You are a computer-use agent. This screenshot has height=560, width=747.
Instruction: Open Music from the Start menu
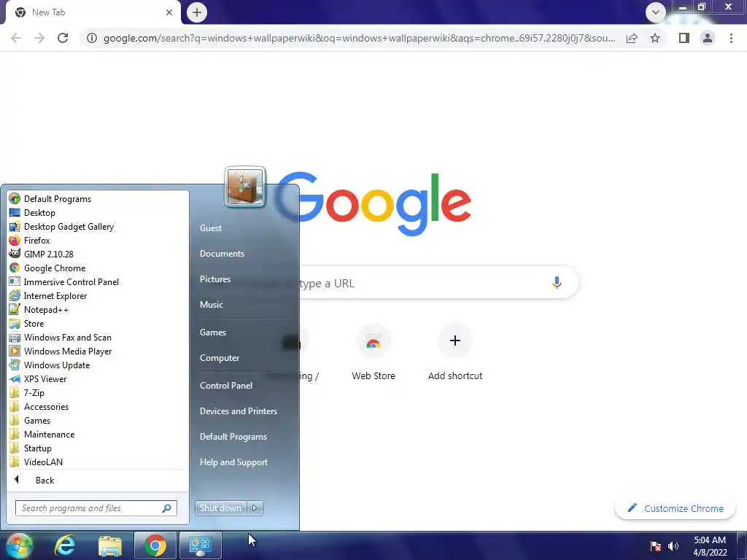coord(211,304)
